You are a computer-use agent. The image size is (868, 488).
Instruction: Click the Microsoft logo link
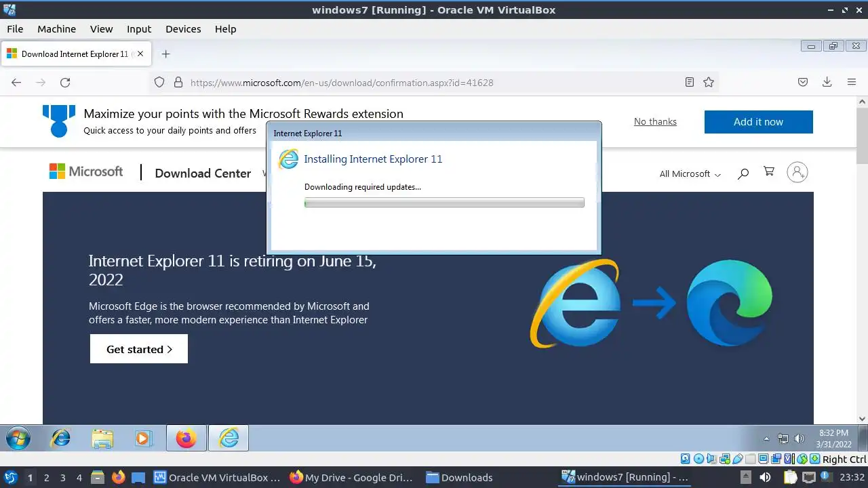[x=86, y=171]
